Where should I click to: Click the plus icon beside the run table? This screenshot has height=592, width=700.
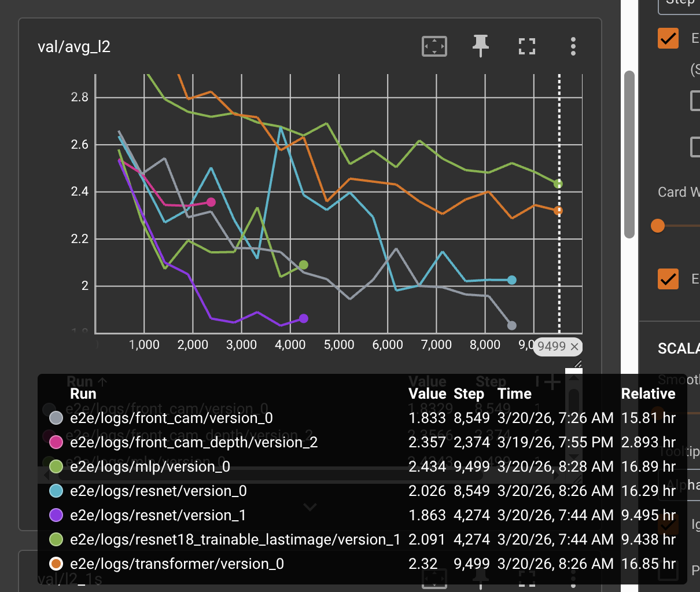(x=554, y=382)
